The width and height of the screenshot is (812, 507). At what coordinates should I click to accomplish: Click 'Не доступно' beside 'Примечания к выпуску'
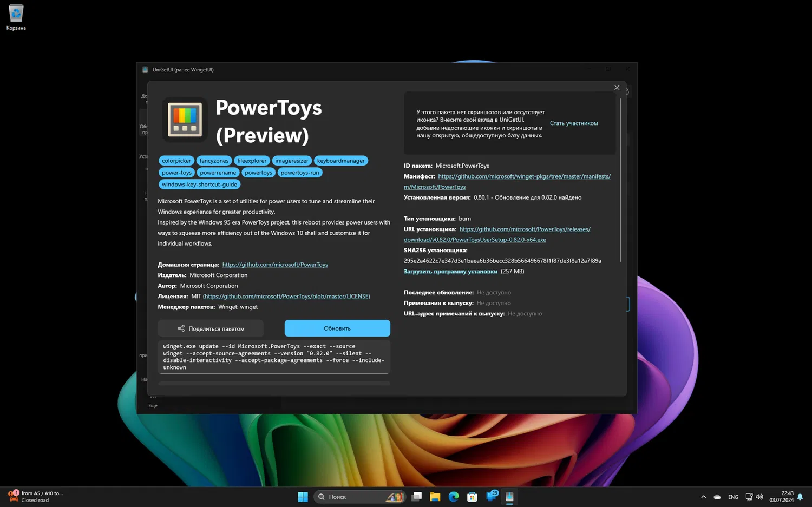(494, 303)
